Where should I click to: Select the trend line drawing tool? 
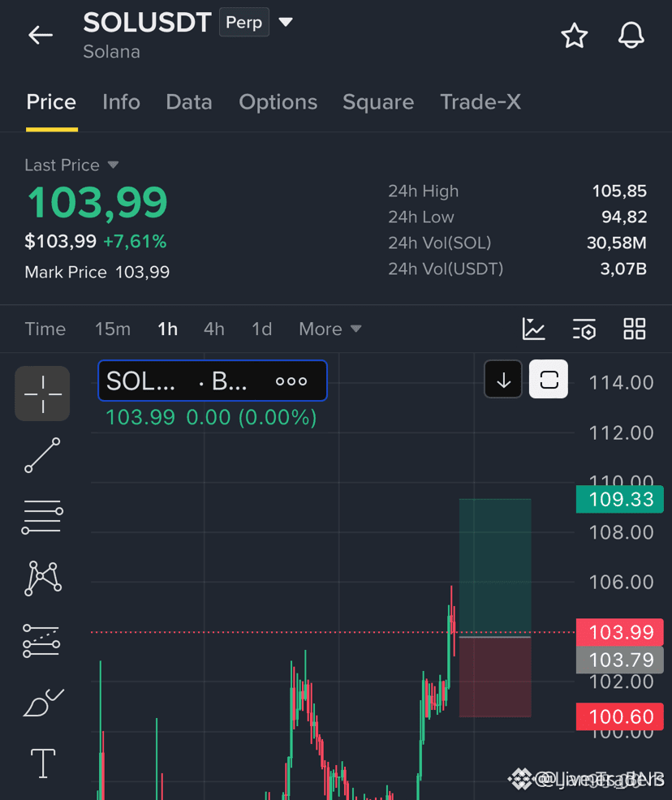[42, 455]
